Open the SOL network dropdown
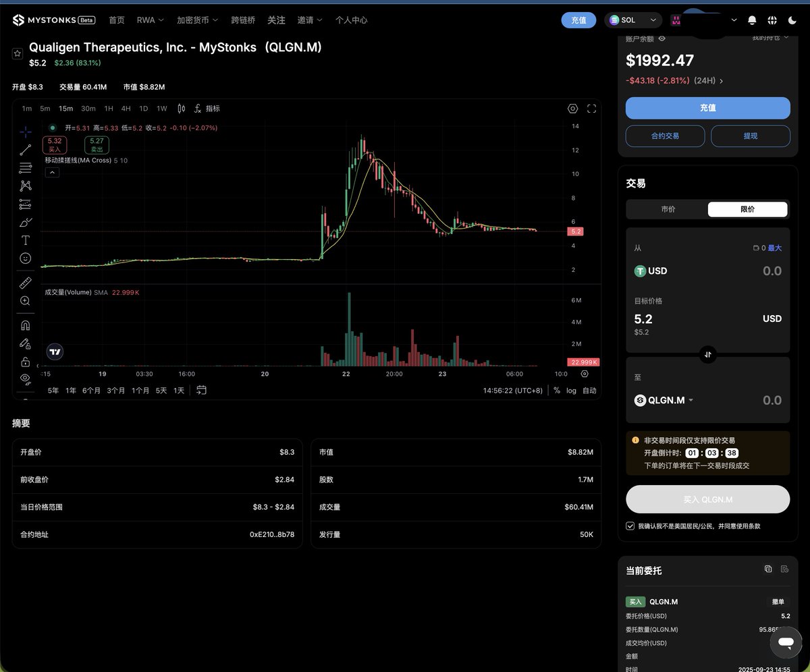Viewport: 810px width, 672px height. (x=632, y=20)
